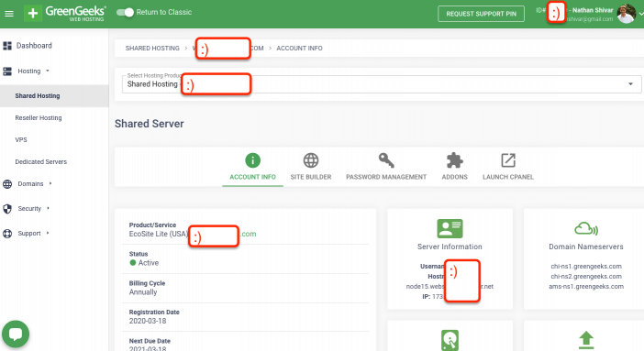
Task: Click the Annually billing cycle value
Action: tap(143, 292)
